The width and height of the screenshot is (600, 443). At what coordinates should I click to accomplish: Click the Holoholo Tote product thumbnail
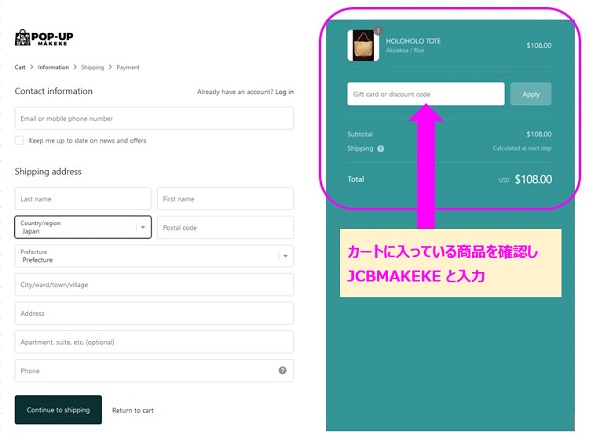pos(363,46)
